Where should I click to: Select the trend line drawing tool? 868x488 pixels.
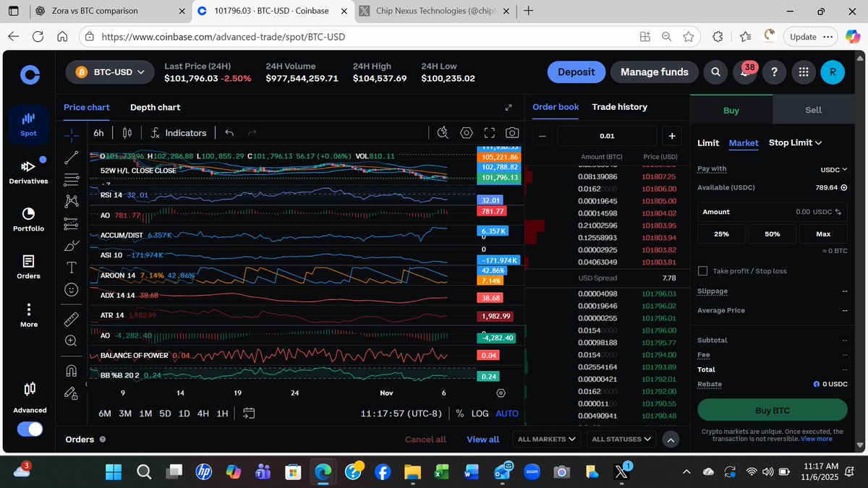pos(72,156)
